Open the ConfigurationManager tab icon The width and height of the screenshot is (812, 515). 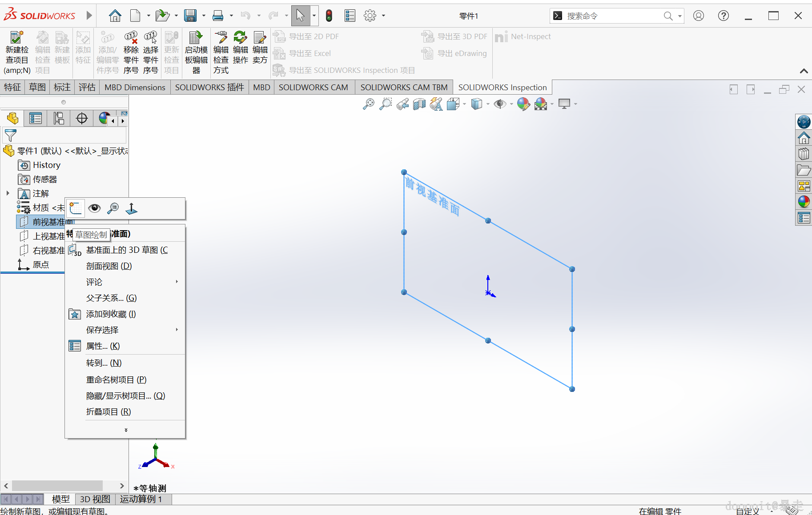point(59,118)
